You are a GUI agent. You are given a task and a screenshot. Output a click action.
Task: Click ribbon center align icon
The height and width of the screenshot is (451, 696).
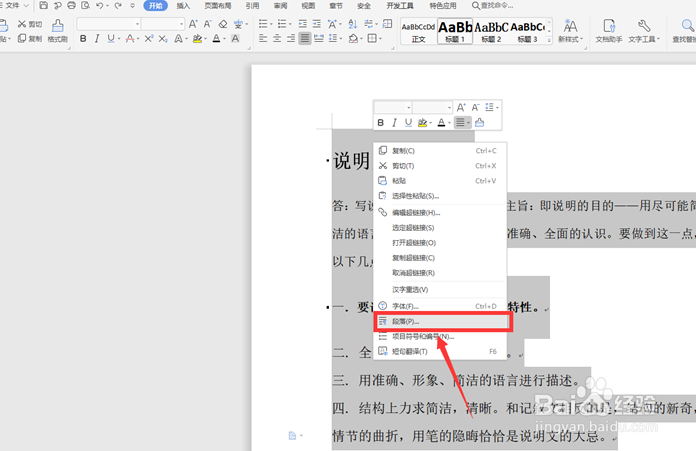[277, 39]
